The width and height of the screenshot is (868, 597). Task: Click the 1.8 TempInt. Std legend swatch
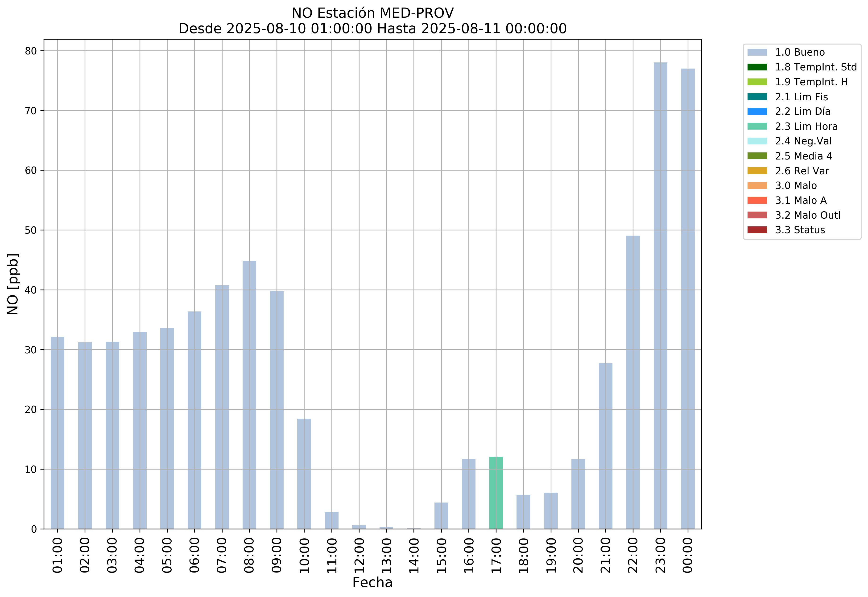pos(757,67)
